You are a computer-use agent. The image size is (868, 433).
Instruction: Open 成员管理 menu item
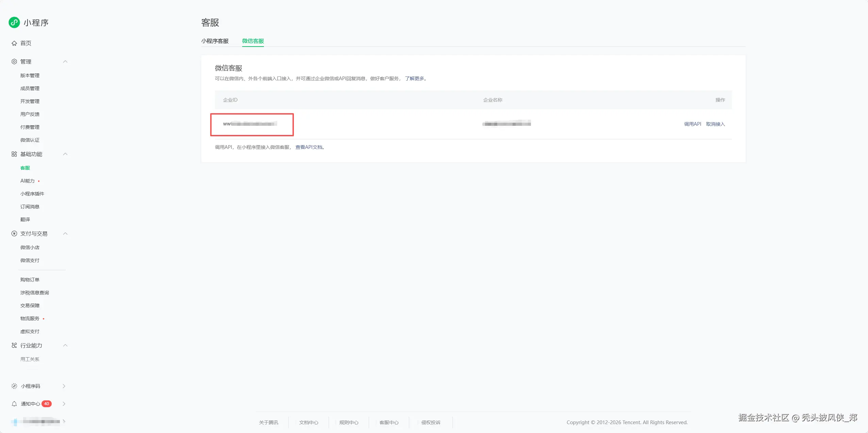(30, 88)
